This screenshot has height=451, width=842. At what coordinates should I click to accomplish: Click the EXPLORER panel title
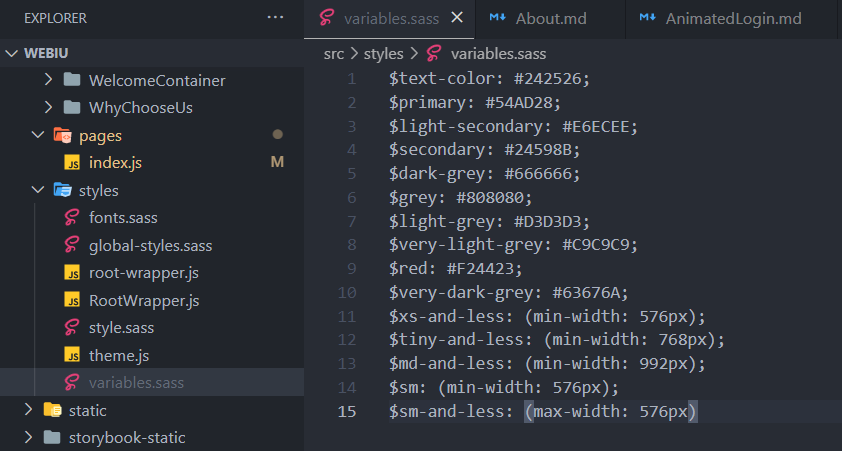[x=55, y=18]
